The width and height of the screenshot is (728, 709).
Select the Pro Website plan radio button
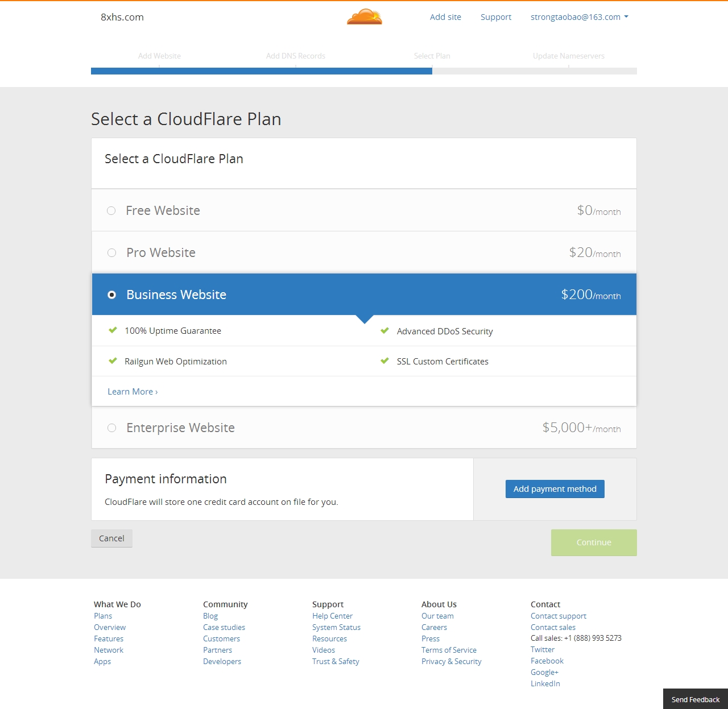(111, 252)
